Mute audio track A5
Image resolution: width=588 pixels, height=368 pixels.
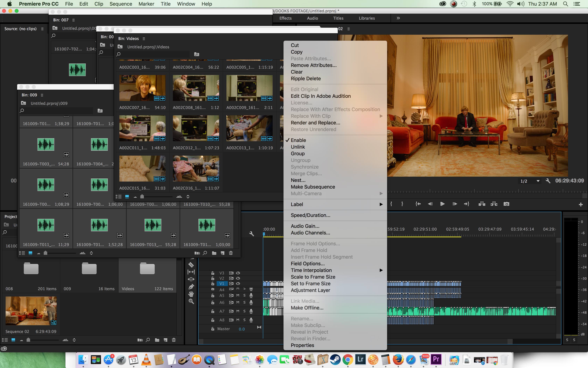click(x=238, y=295)
